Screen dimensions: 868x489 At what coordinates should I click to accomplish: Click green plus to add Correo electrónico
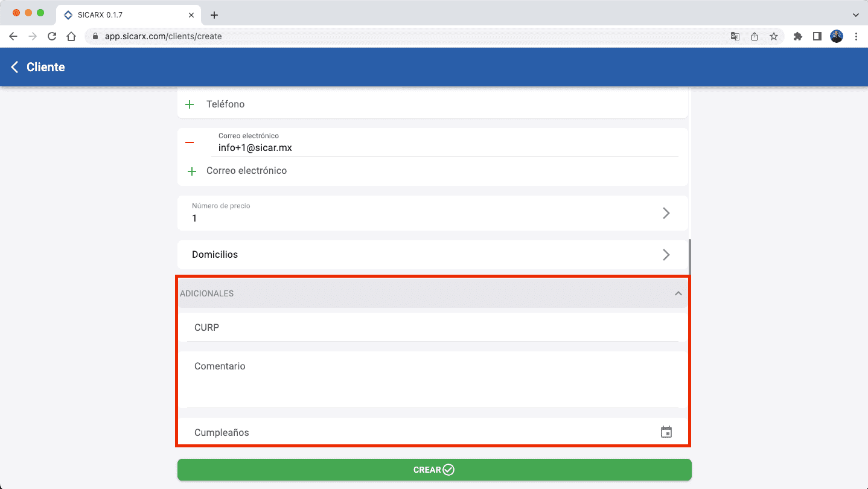[192, 171]
